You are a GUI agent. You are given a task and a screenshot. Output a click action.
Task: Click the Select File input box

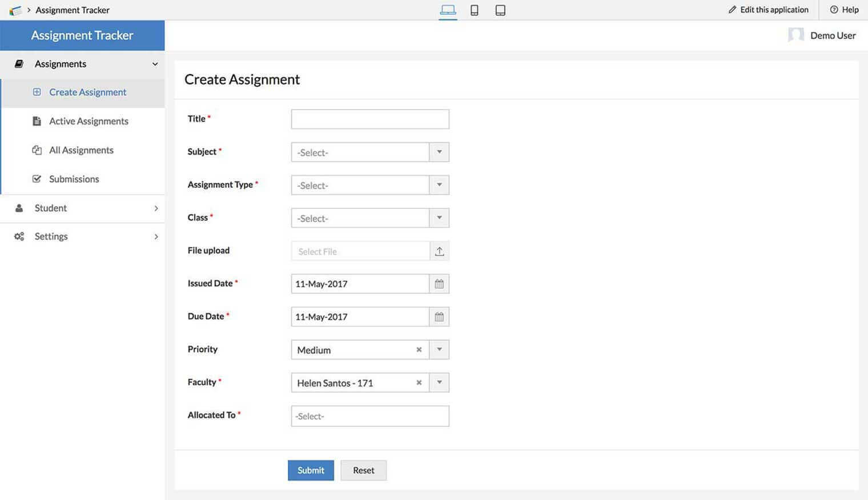click(360, 251)
